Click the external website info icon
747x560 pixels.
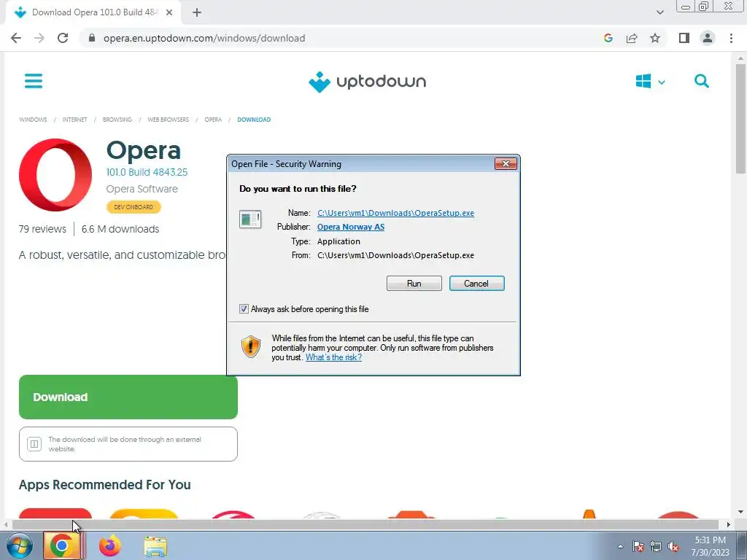[x=34, y=444]
